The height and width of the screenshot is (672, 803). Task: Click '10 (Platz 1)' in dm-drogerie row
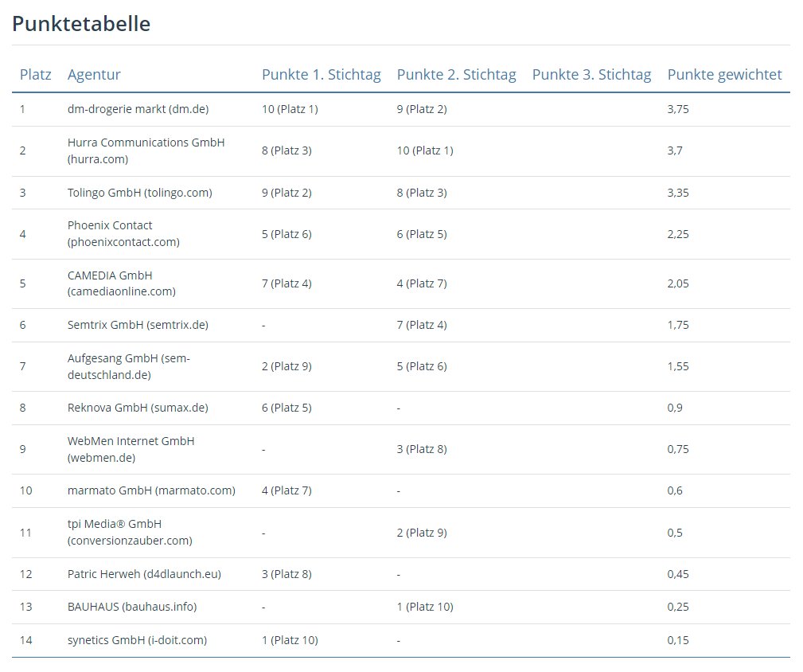point(290,109)
